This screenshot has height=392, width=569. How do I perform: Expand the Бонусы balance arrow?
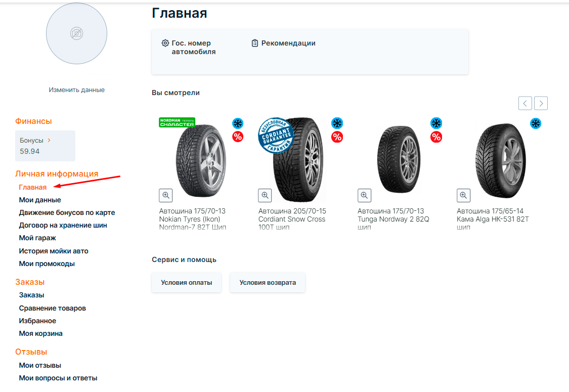pos(49,140)
